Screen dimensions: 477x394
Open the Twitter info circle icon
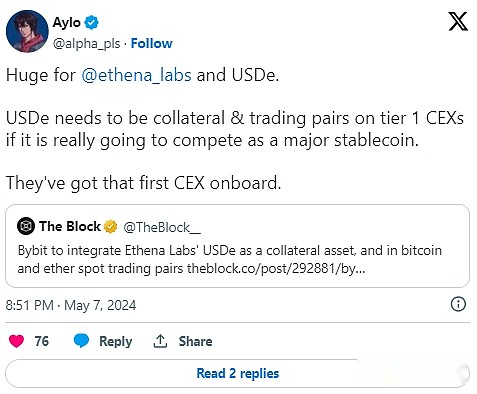pyautogui.click(x=458, y=304)
